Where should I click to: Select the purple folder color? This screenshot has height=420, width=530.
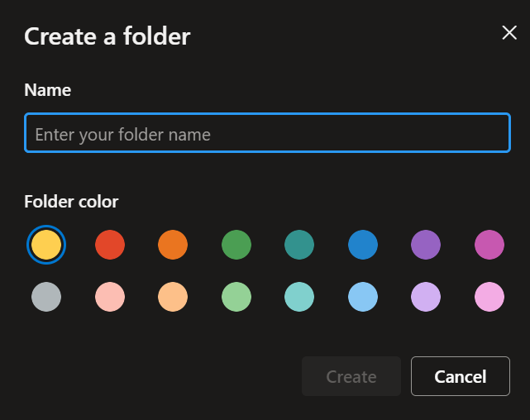pyautogui.click(x=426, y=245)
